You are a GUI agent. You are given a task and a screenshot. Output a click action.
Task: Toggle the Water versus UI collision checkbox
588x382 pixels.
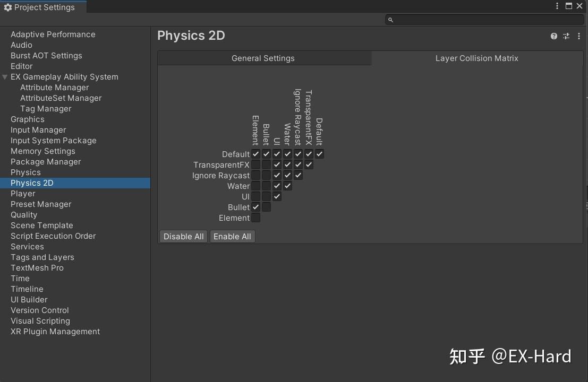click(277, 186)
